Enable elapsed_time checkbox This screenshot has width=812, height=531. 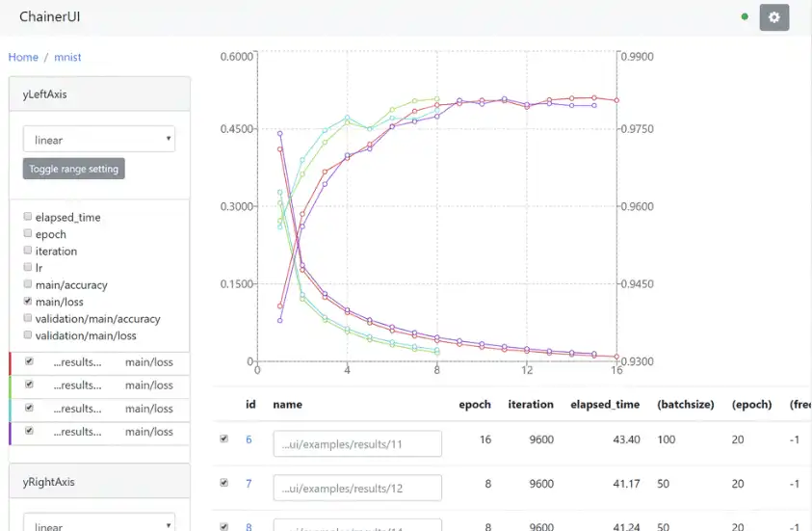click(x=28, y=216)
